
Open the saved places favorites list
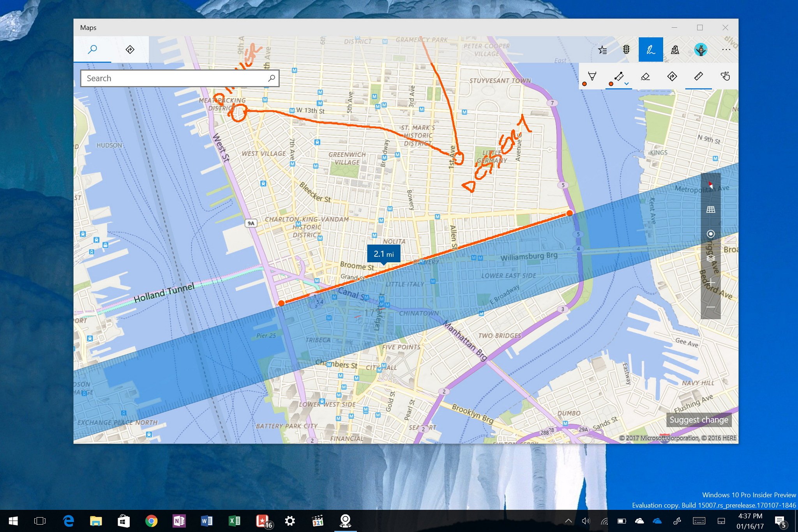coord(602,50)
